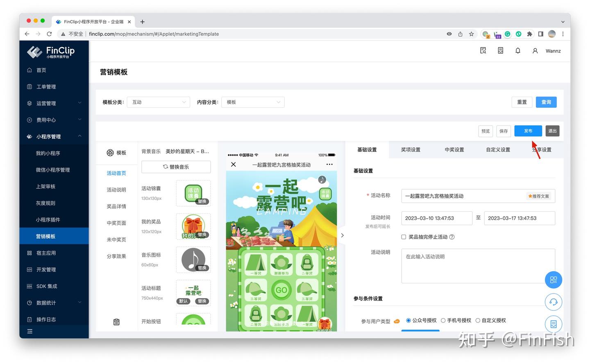
Task: Select 中奖页面 page
Action: [x=116, y=223]
